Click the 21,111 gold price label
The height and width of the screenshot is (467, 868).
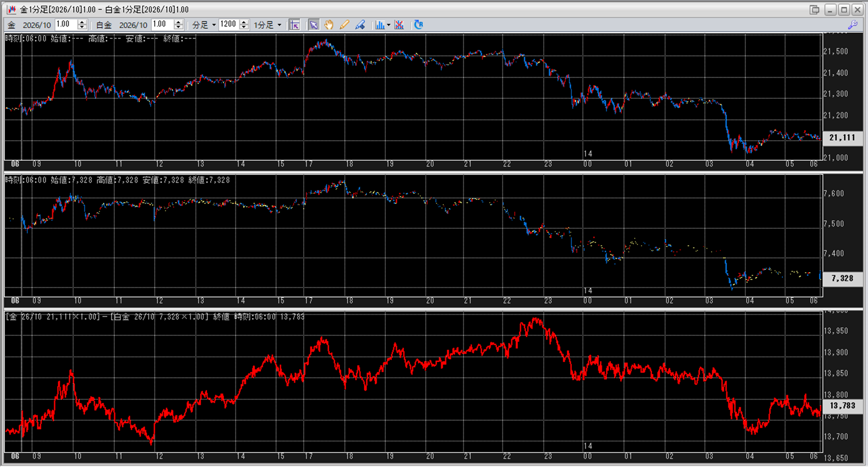coord(842,138)
